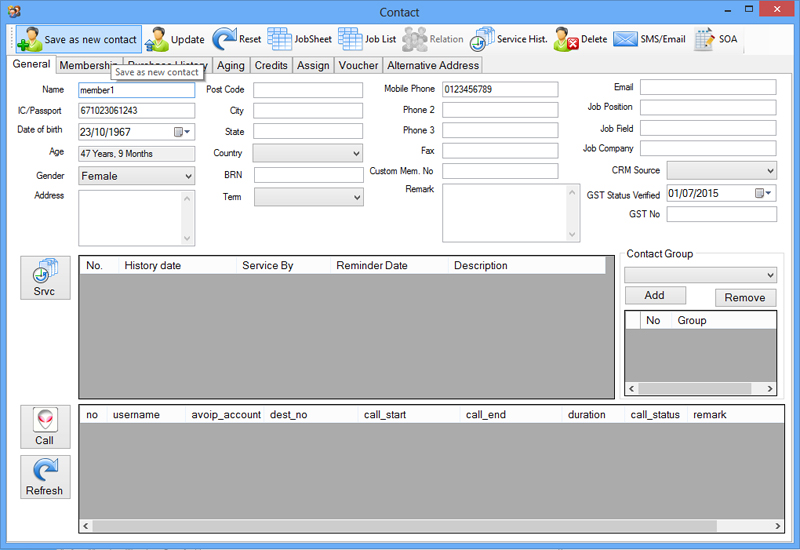Switch to the Credits tab

point(271,65)
